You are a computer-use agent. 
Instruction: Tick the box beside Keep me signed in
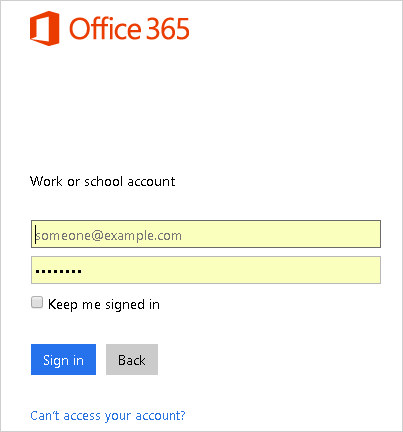point(37,302)
